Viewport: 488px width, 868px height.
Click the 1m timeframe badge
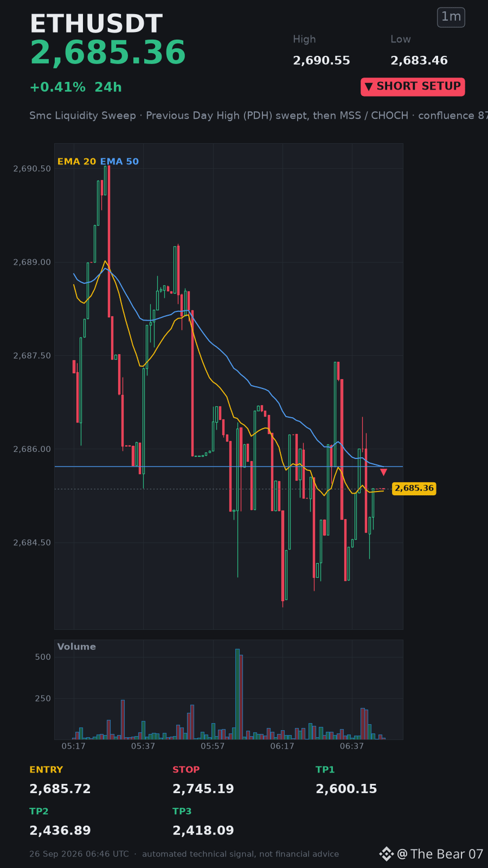point(451,17)
